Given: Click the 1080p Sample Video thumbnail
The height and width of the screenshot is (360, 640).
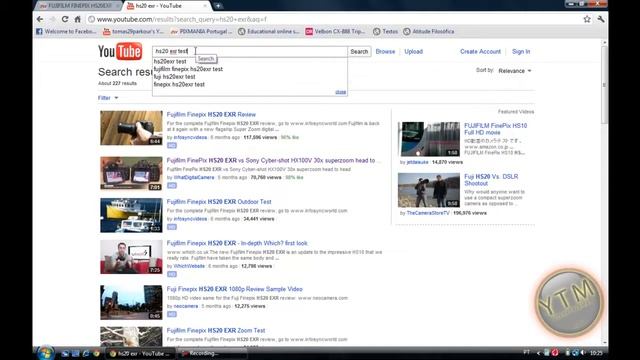Looking at the screenshot, I should [x=131, y=302].
